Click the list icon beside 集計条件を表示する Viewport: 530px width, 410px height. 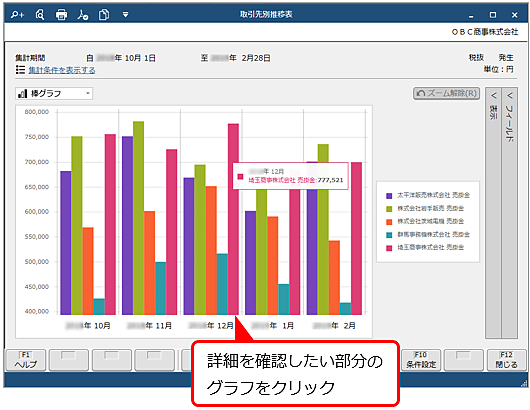click(x=20, y=70)
